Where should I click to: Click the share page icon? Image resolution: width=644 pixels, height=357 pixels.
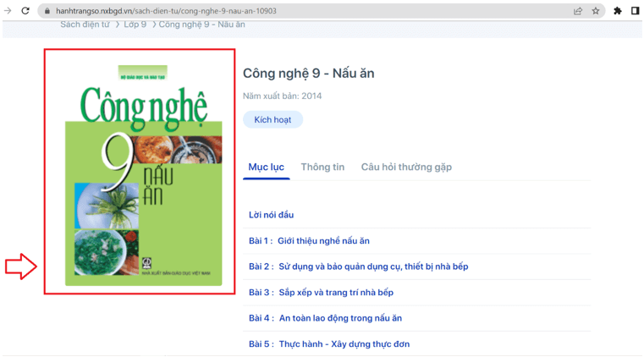pos(578,11)
